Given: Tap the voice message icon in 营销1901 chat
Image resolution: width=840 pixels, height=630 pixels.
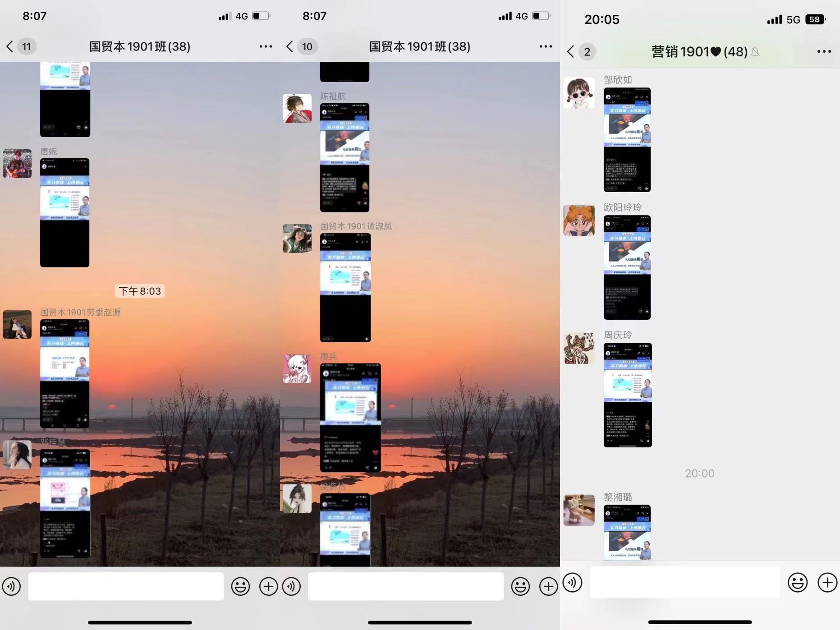Looking at the screenshot, I should click(573, 583).
